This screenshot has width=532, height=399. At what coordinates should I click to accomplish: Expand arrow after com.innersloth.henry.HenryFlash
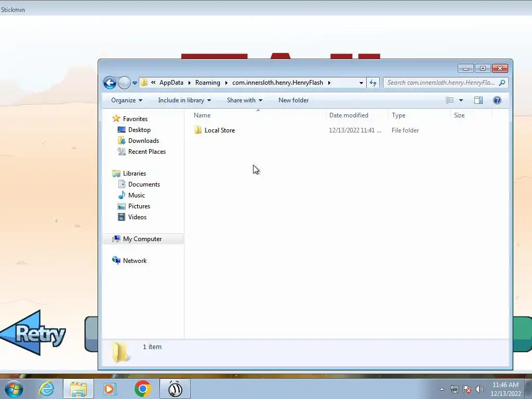coord(329,83)
